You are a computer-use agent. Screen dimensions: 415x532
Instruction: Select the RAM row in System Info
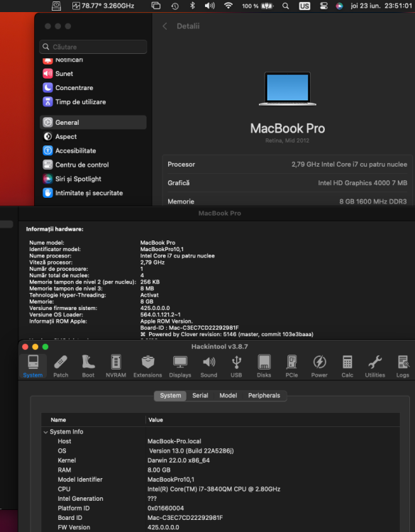point(220,470)
